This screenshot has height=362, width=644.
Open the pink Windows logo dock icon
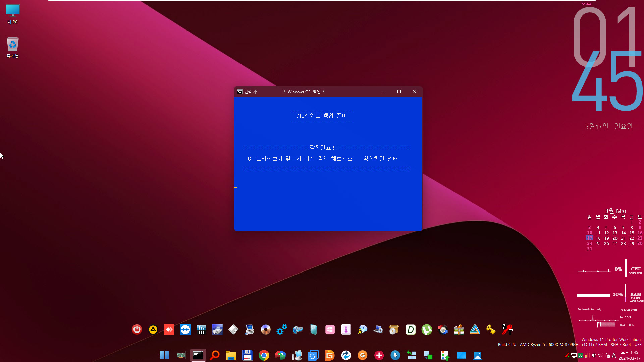click(x=330, y=329)
